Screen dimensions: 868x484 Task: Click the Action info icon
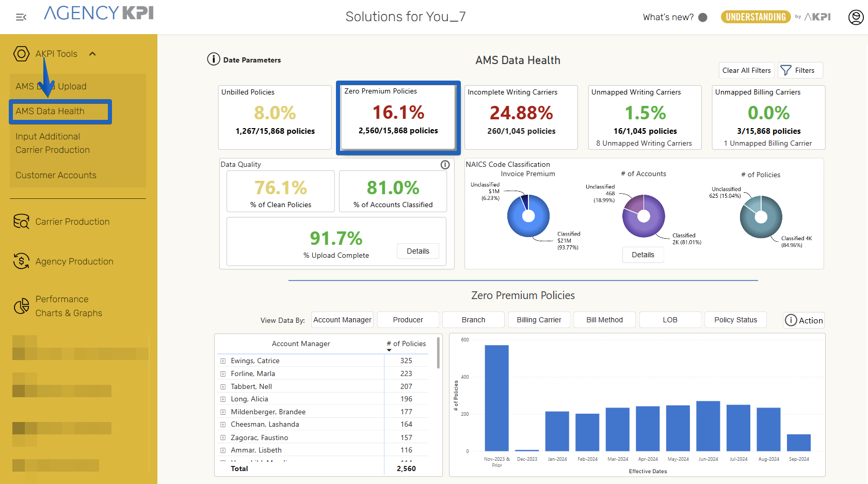tap(791, 320)
